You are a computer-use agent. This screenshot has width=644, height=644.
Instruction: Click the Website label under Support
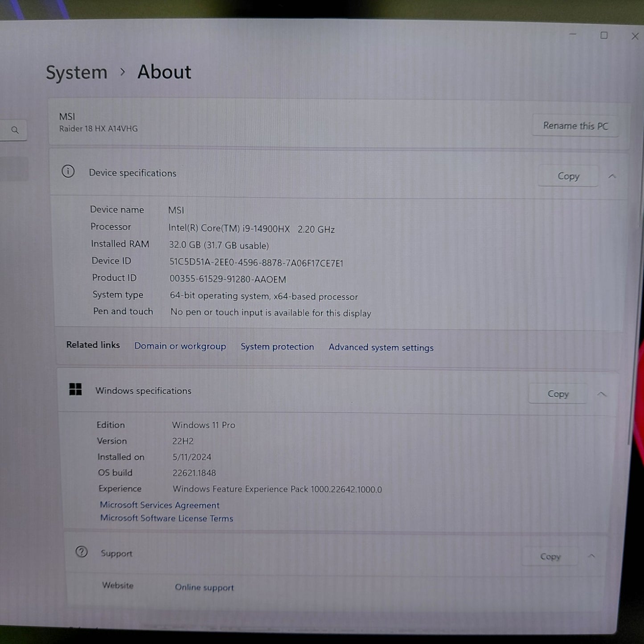(118, 586)
